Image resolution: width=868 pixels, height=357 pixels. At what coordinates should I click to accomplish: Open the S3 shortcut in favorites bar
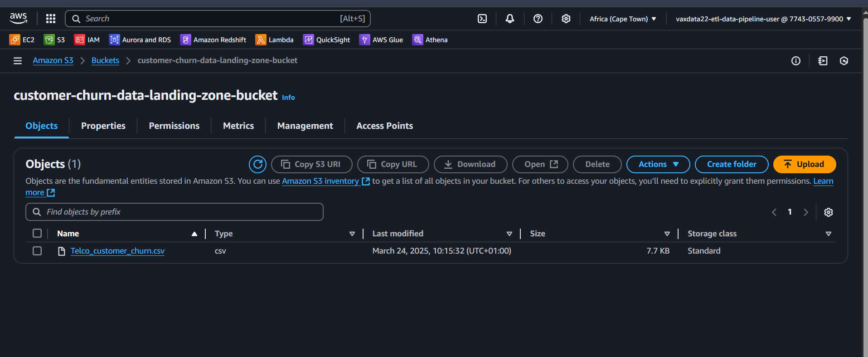(x=54, y=40)
